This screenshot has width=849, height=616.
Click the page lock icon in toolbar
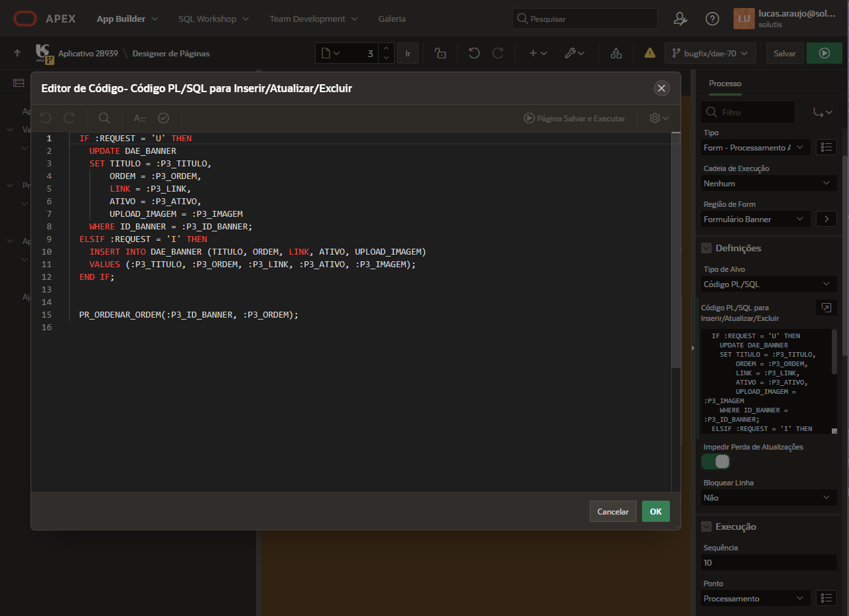(x=440, y=53)
